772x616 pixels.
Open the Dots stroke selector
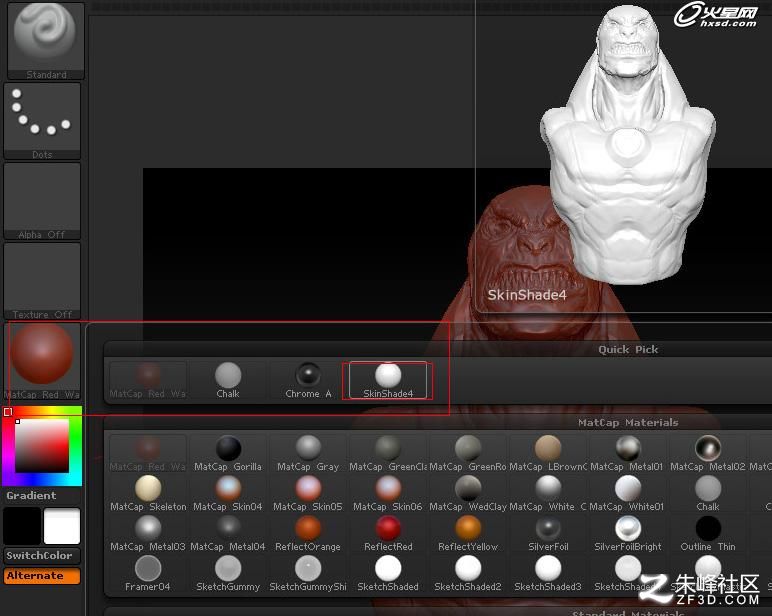click(x=42, y=121)
